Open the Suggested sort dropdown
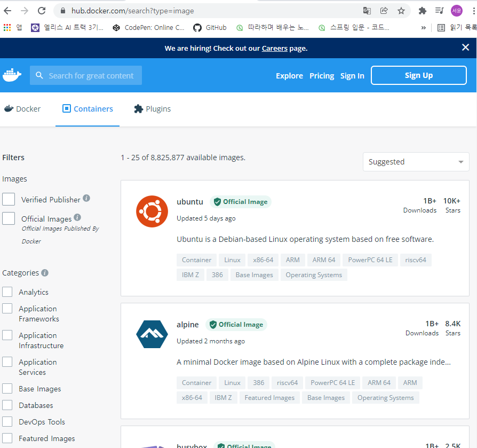The image size is (477, 448). point(416,162)
